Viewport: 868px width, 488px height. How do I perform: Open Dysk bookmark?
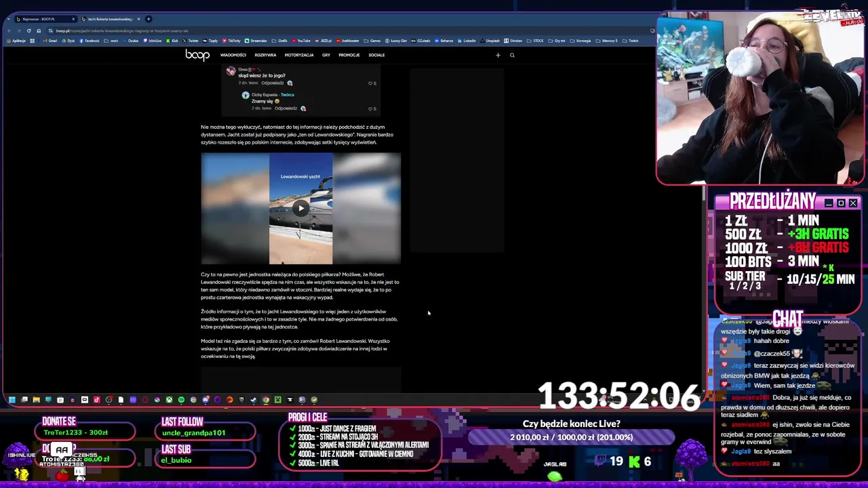[68, 41]
